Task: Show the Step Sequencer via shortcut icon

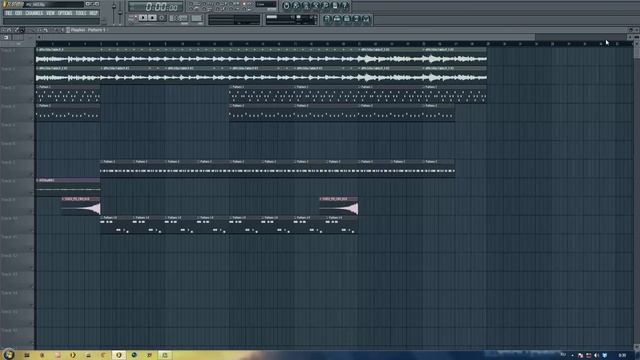Action: (337, 19)
